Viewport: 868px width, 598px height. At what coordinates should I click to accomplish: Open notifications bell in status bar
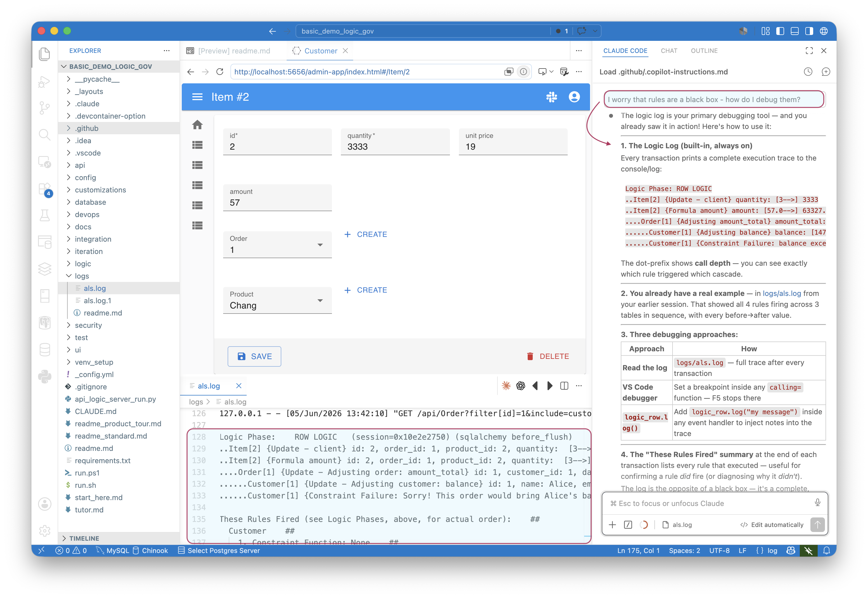tap(826, 550)
